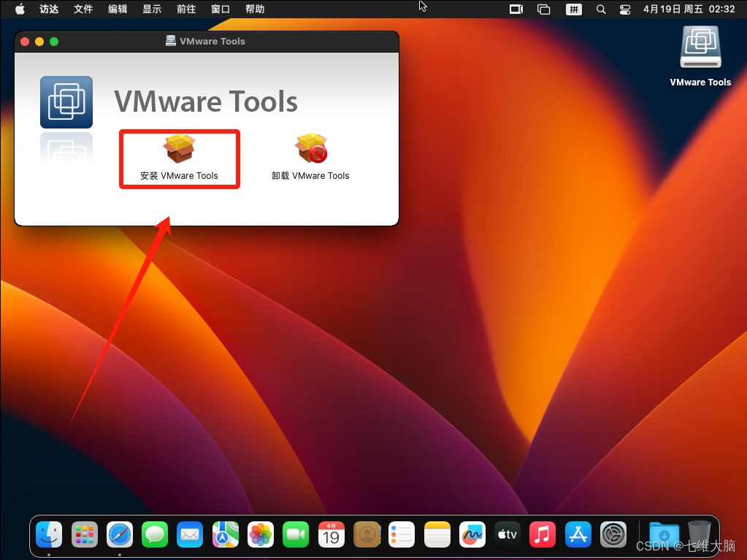747x560 pixels.
Task: Open the 文件 menu
Action: [83, 9]
